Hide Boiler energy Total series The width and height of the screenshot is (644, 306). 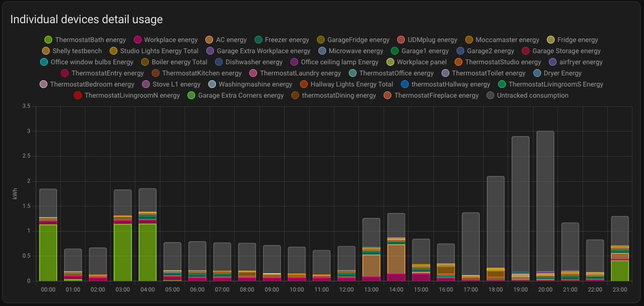pyautogui.click(x=145, y=62)
